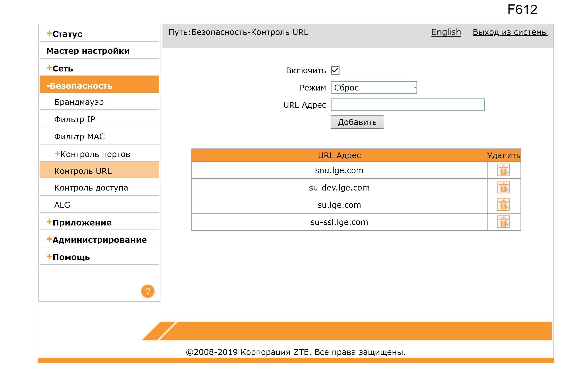
Task: Delete the su-dev.lge.com URL entry
Action: point(503,187)
